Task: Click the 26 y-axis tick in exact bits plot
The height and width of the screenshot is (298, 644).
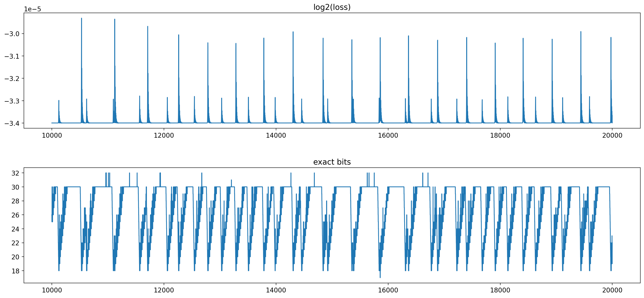Action: 15,215
